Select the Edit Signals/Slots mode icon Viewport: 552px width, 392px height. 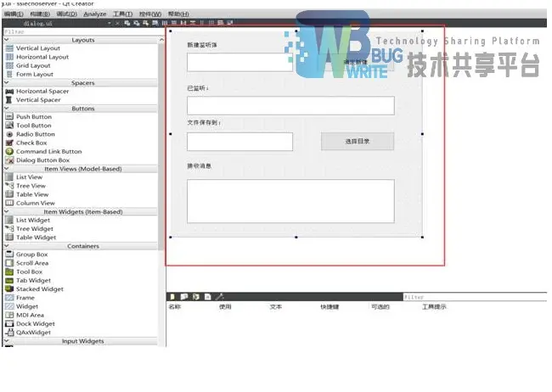[x=136, y=23]
